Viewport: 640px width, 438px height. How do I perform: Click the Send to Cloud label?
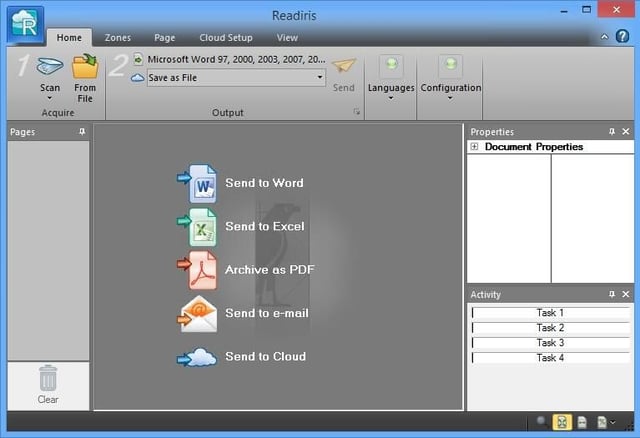265,356
